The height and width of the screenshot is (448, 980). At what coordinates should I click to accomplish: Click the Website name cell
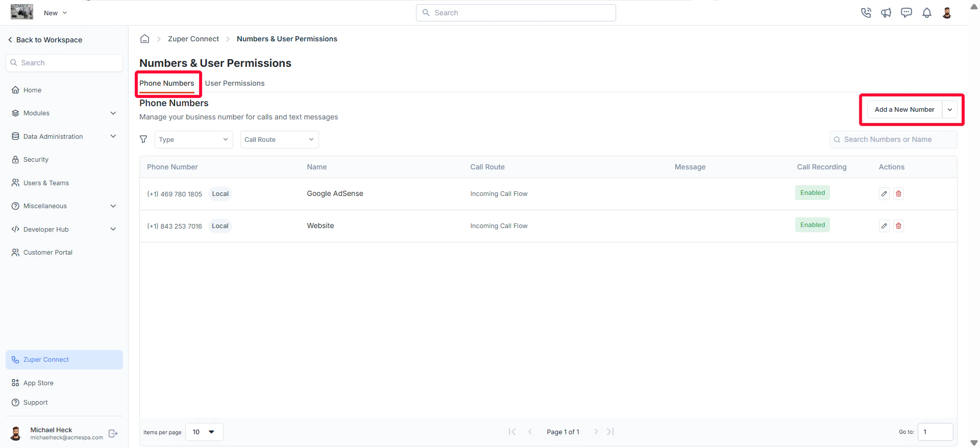click(321, 226)
